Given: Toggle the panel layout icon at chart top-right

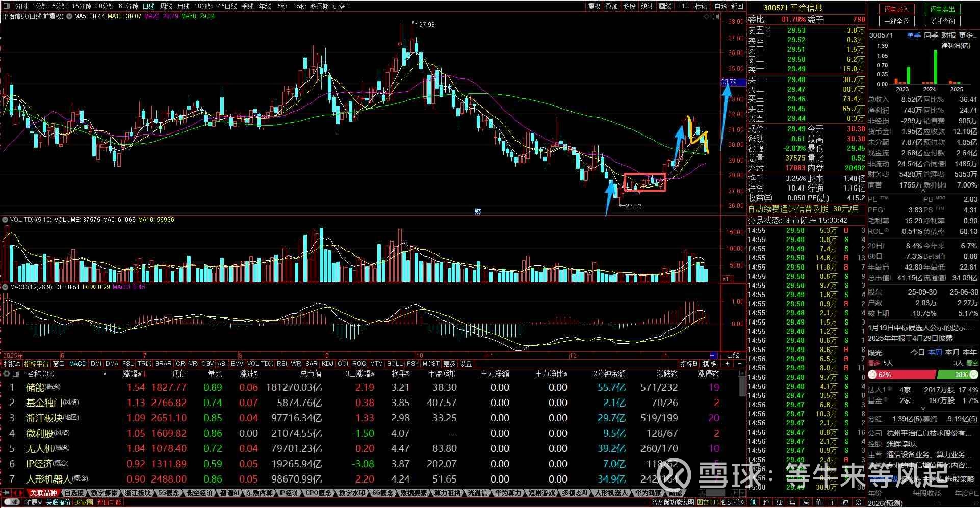Looking at the screenshot, I should tap(715, 17).
